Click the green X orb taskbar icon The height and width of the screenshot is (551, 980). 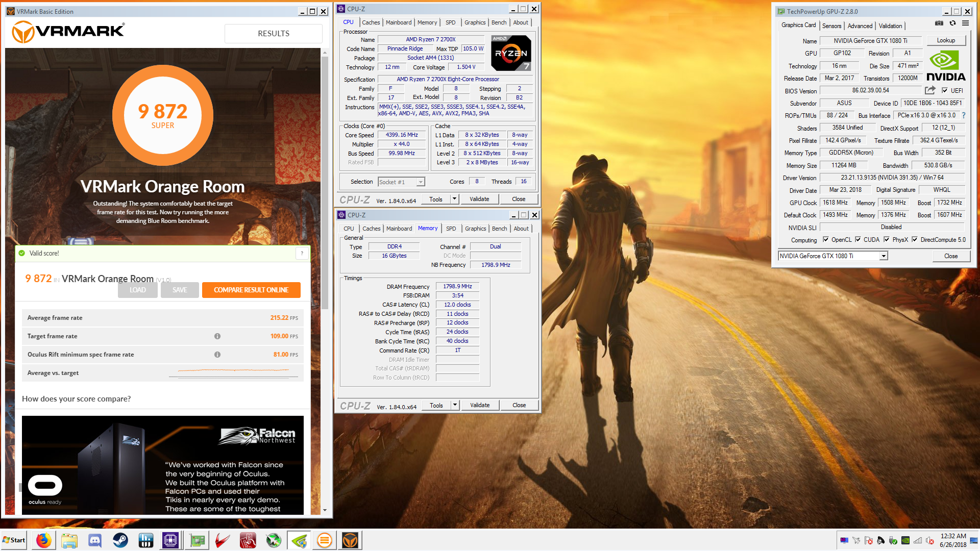coord(274,540)
